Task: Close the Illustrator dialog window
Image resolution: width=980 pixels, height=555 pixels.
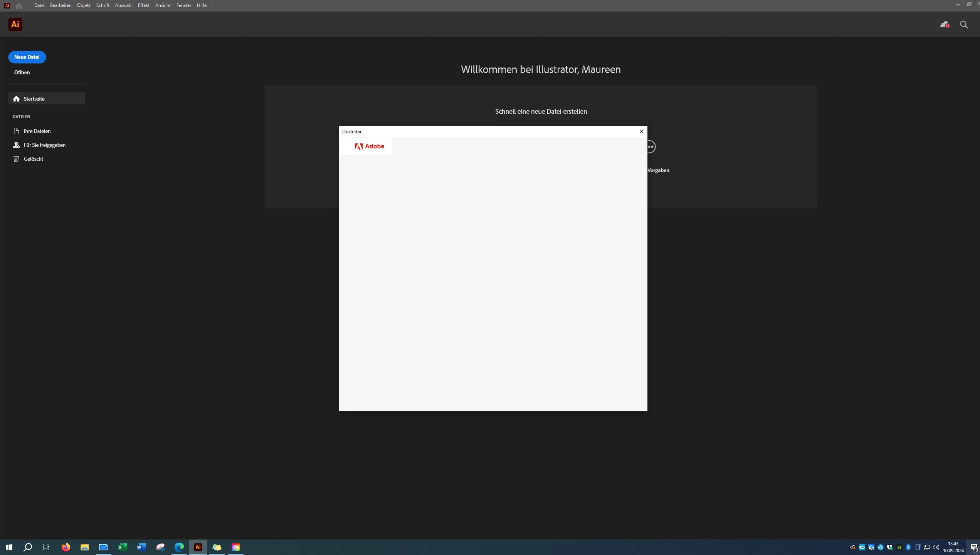Action: 642,131
